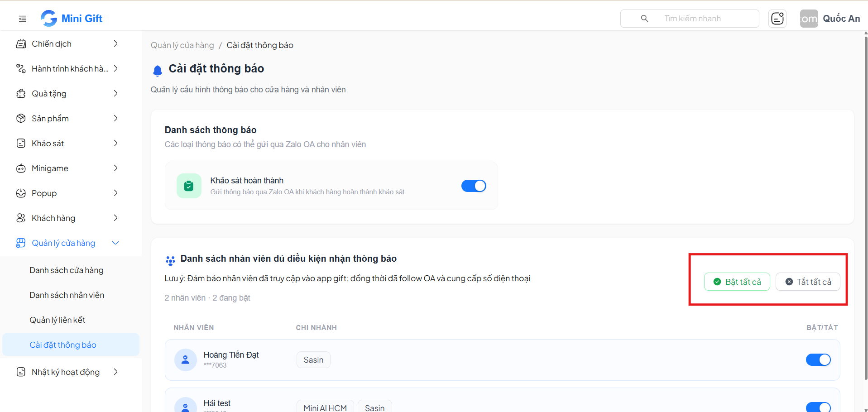Click the name Hải test
Image resolution: width=868 pixels, height=412 pixels.
pyautogui.click(x=217, y=403)
